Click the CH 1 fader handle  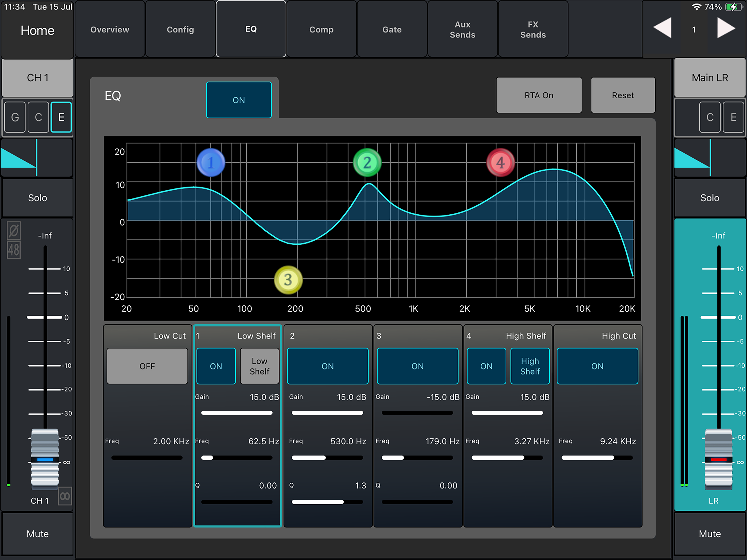[45, 459]
